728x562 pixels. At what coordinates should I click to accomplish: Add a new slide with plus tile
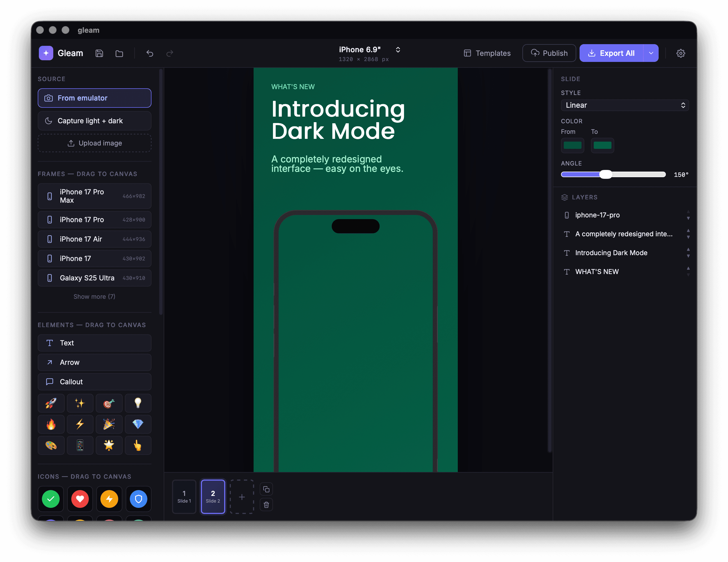coord(242,497)
